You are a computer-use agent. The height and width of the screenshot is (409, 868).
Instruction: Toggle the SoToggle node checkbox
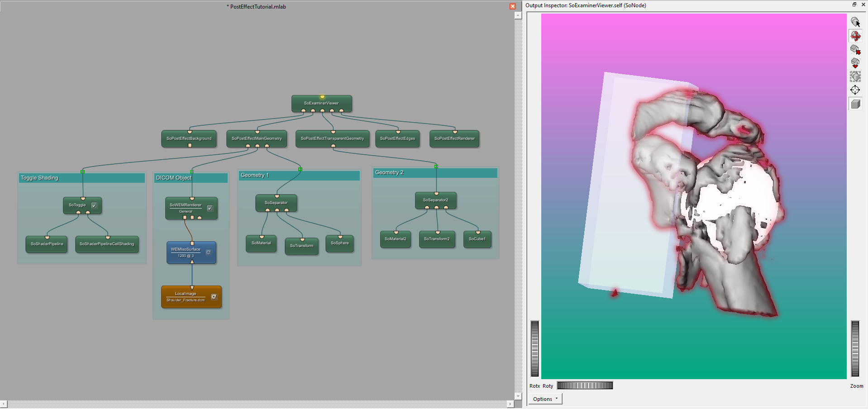pyautogui.click(x=94, y=205)
